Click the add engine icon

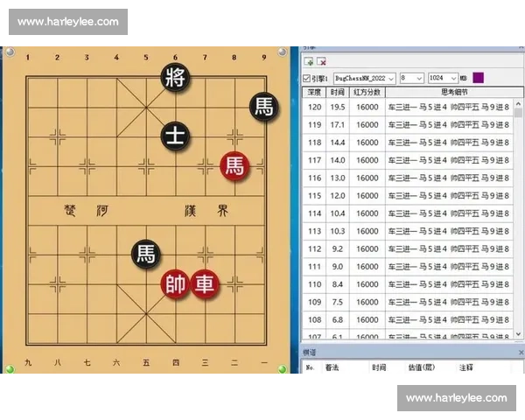tap(308, 61)
